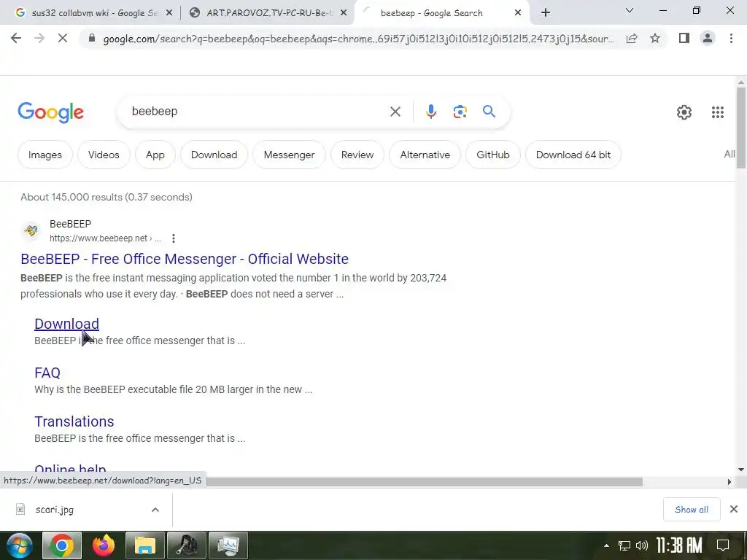Select the Download filter chip
747x560 pixels.
click(214, 155)
